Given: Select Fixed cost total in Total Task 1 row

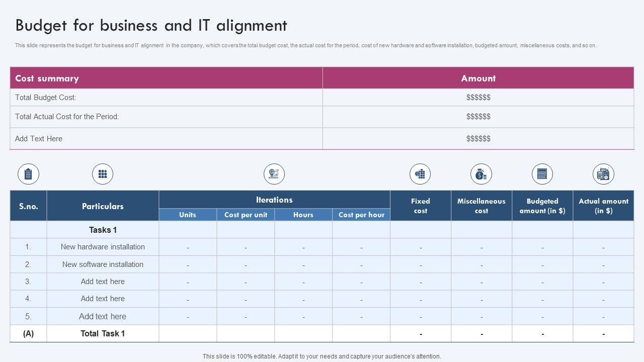Looking at the screenshot, I should pos(420,333).
